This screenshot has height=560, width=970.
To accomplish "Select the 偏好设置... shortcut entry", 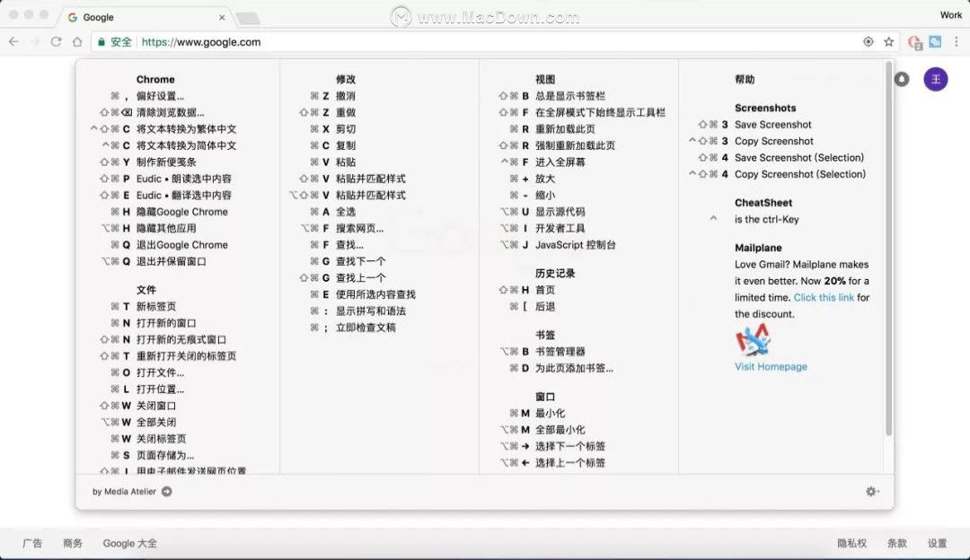I will [x=160, y=96].
